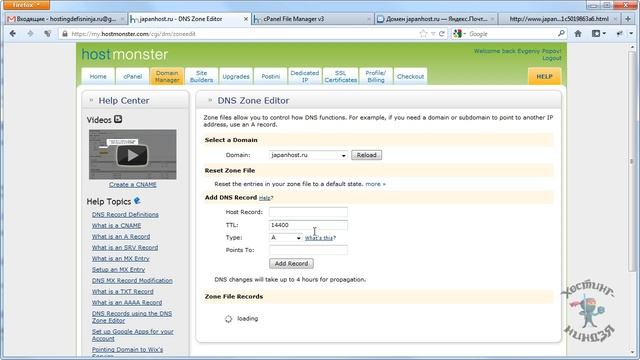Screen dimensions: 640x360
Task: Open the SSL Certificates tab
Action: 340,76
